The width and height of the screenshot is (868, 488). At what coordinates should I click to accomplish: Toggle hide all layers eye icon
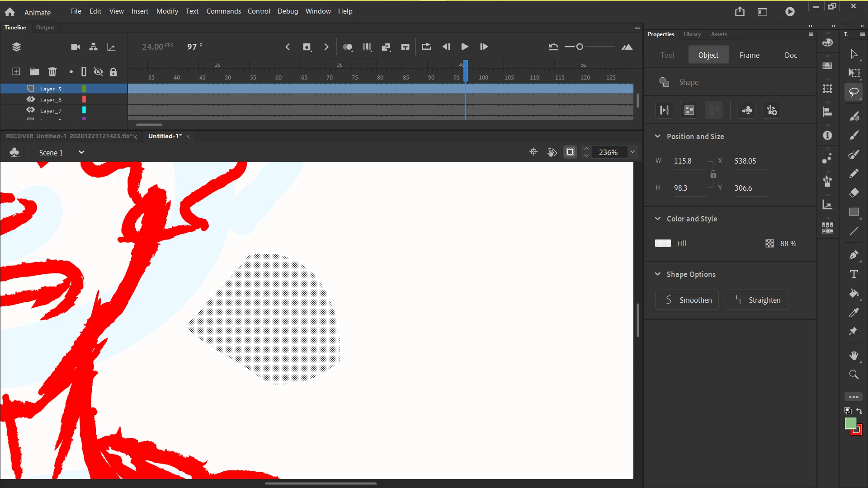pos(98,72)
